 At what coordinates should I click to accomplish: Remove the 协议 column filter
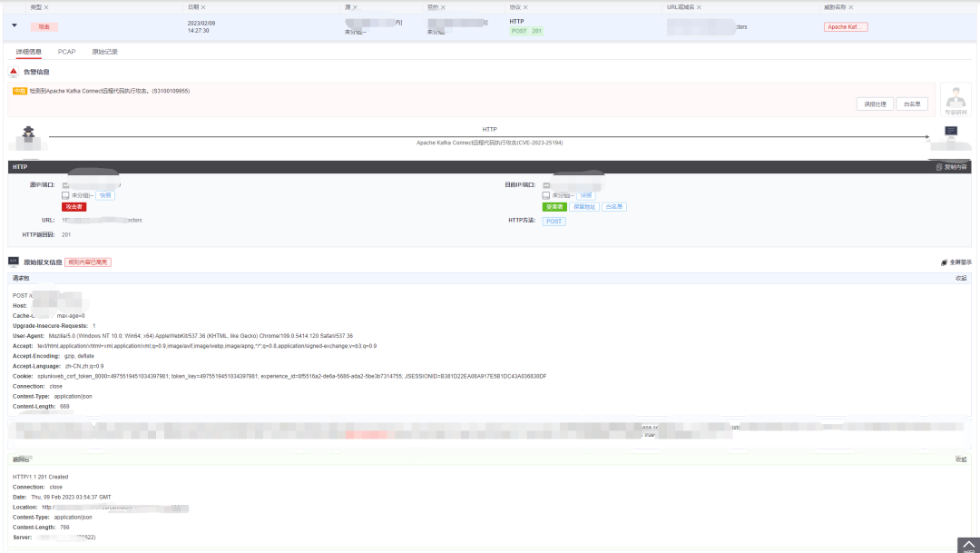525,7
